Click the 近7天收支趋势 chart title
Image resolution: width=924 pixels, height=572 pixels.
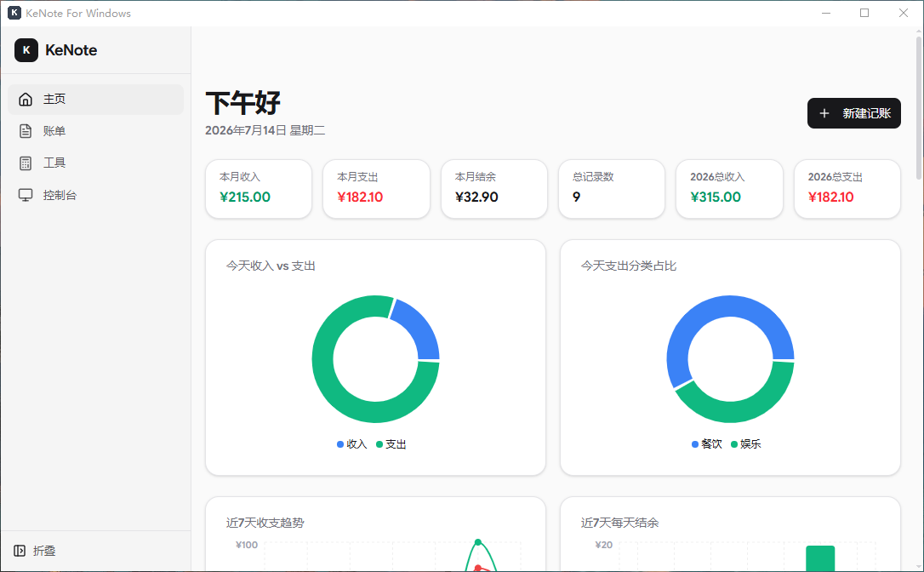[x=265, y=523]
